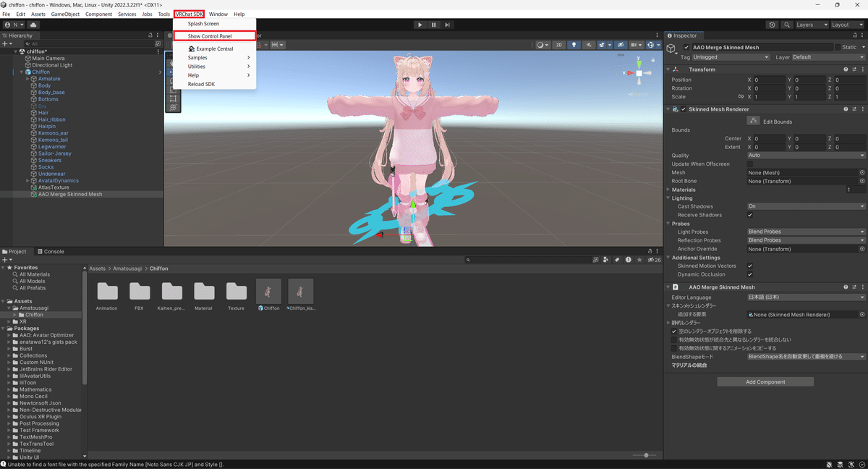Open AAO Merge Skinned Mesh context menu
Image resolution: width=868 pixels, height=469 pixels.
tap(862, 287)
